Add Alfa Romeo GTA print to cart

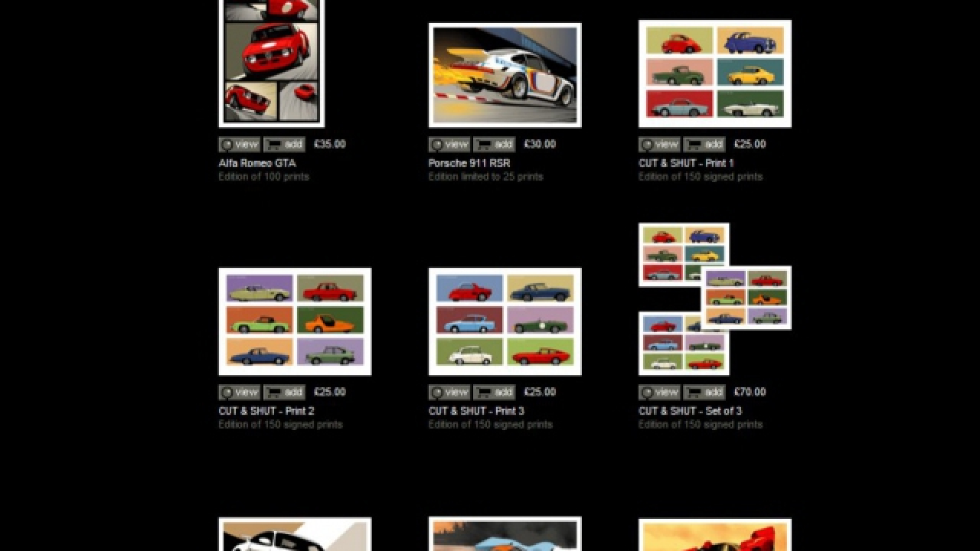tap(284, 144)
